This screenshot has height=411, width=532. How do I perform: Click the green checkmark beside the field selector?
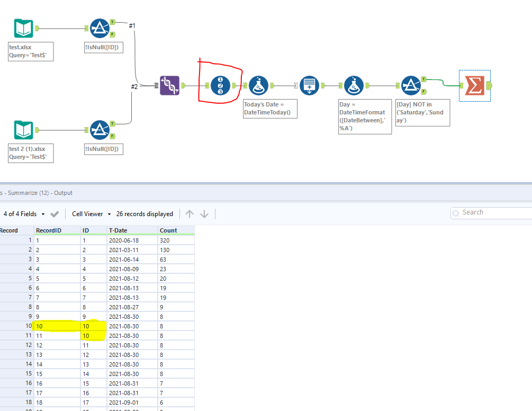(x=54, y=214)
